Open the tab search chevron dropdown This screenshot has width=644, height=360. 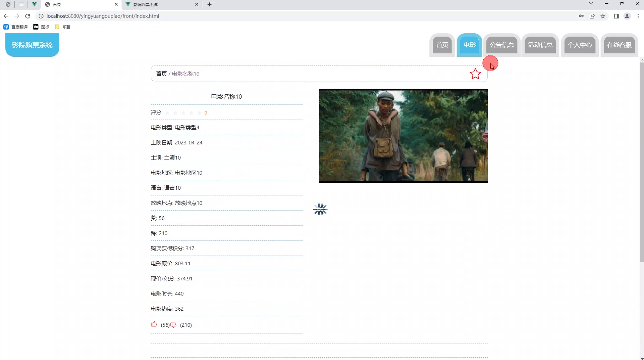[x=590, y=4]
